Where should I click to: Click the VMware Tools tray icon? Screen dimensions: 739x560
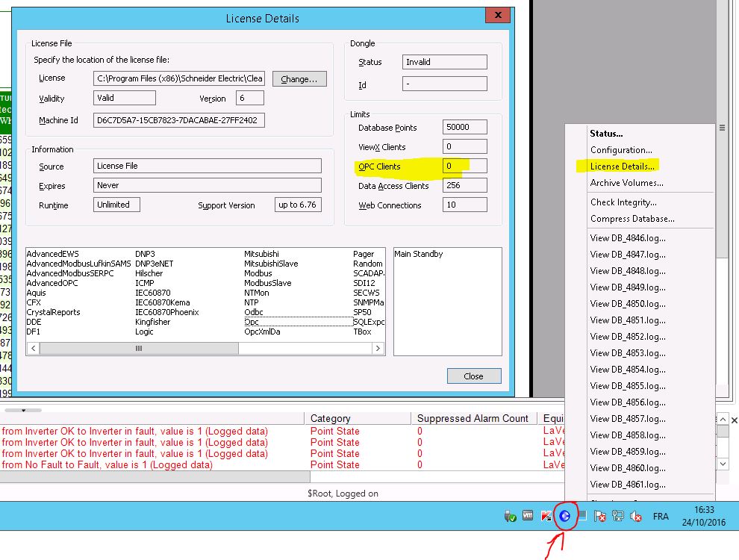(528, 516)
